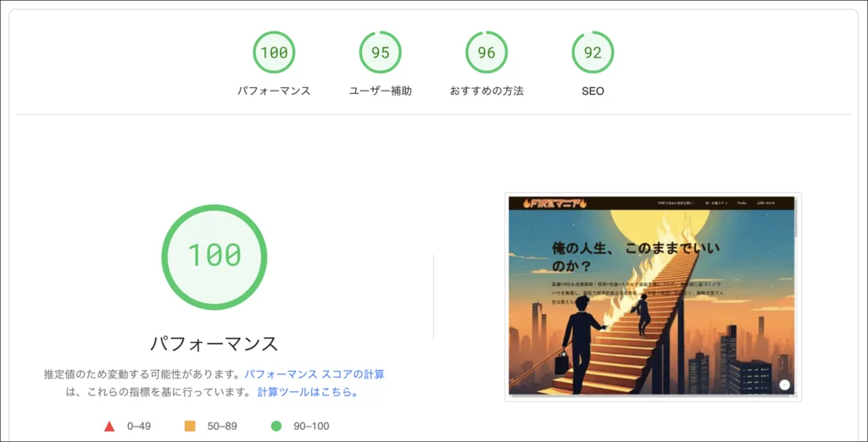
Task: Open the Best Practices gauge showing 96
Action: (487, 52)
